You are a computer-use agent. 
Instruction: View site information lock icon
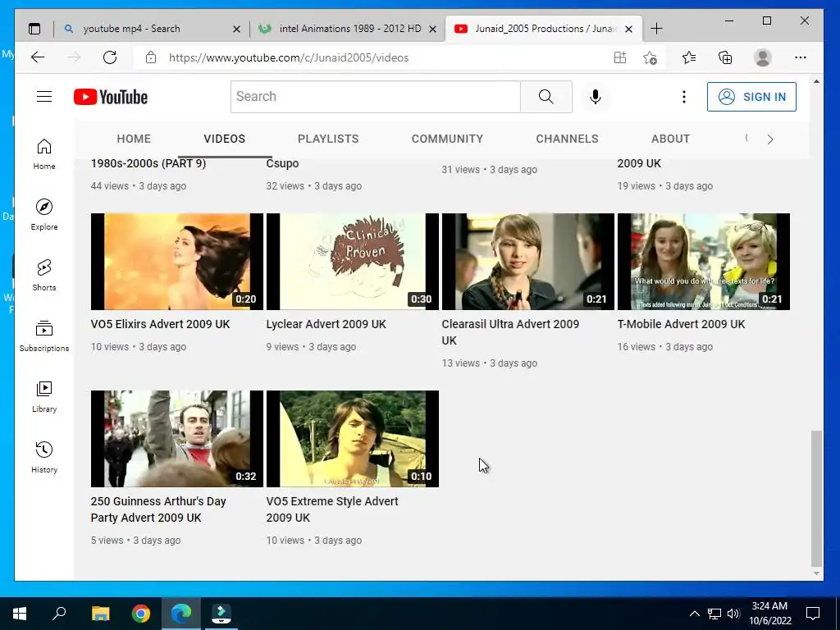point(151,57)
